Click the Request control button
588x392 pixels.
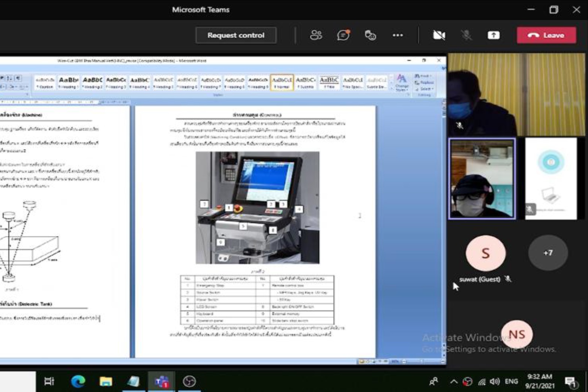(236, 35)
